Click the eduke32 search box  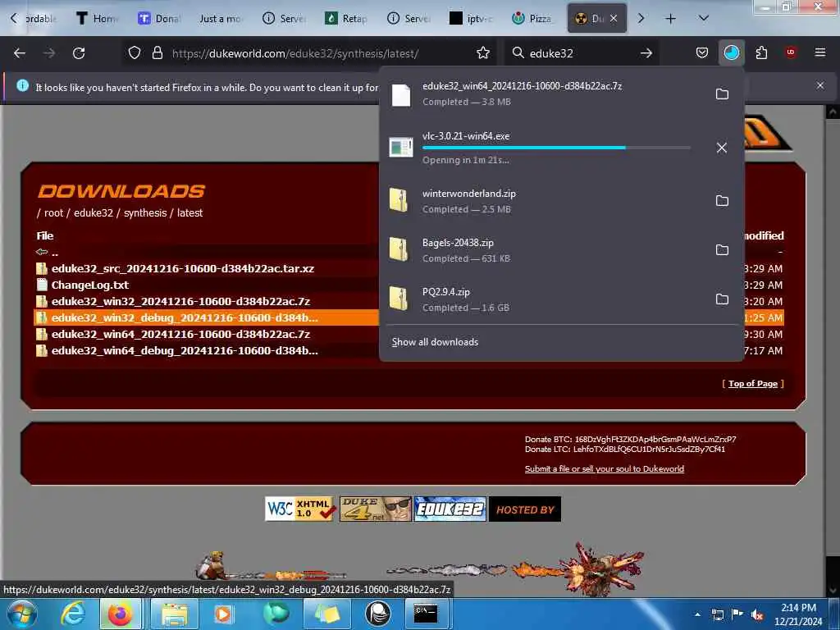coord(582,53)
